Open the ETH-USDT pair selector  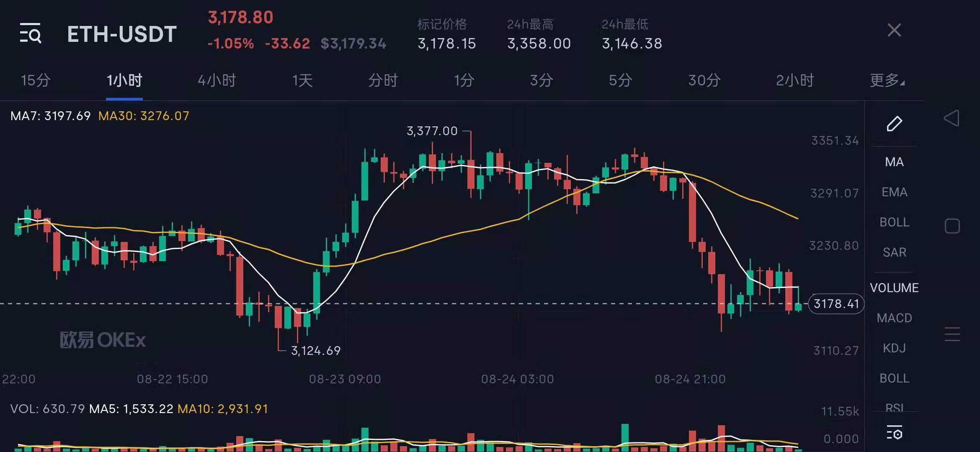tap(122, 34)
